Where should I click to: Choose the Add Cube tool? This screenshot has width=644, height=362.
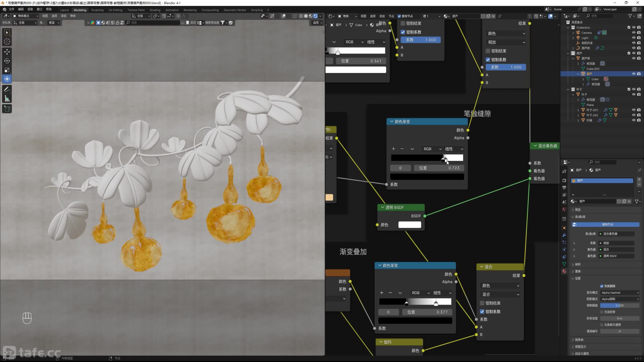pos(7,109)
